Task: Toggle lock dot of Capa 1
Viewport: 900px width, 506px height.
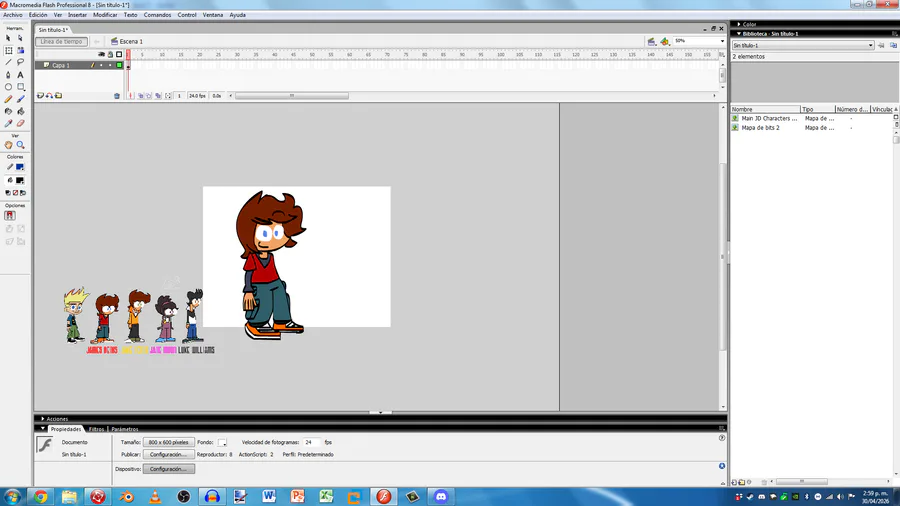Action: coord(110,65)
